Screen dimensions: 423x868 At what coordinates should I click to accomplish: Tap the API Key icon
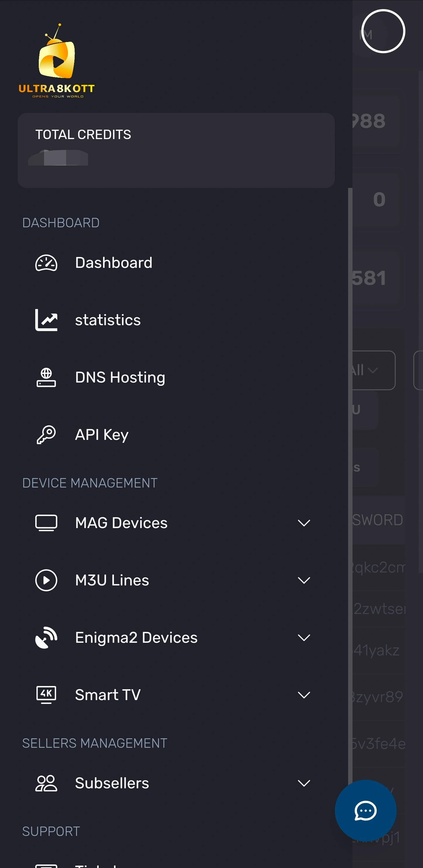[46, 435]
